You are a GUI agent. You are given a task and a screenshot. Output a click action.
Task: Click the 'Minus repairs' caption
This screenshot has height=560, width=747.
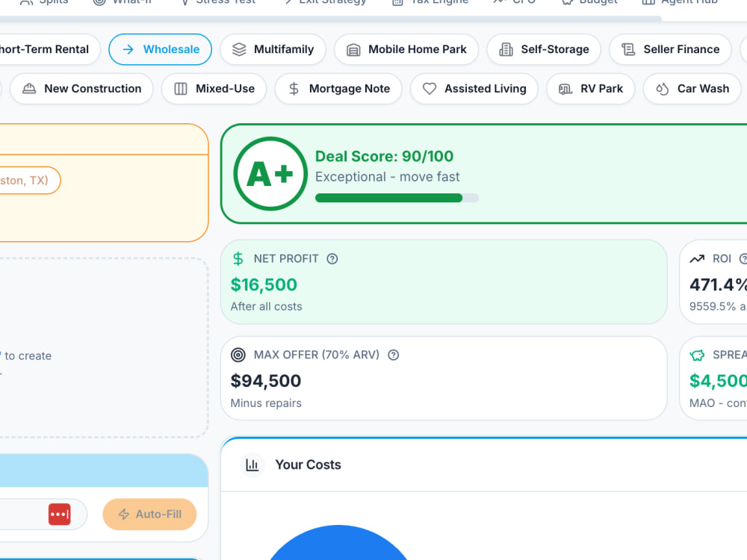tap(266, 403)
